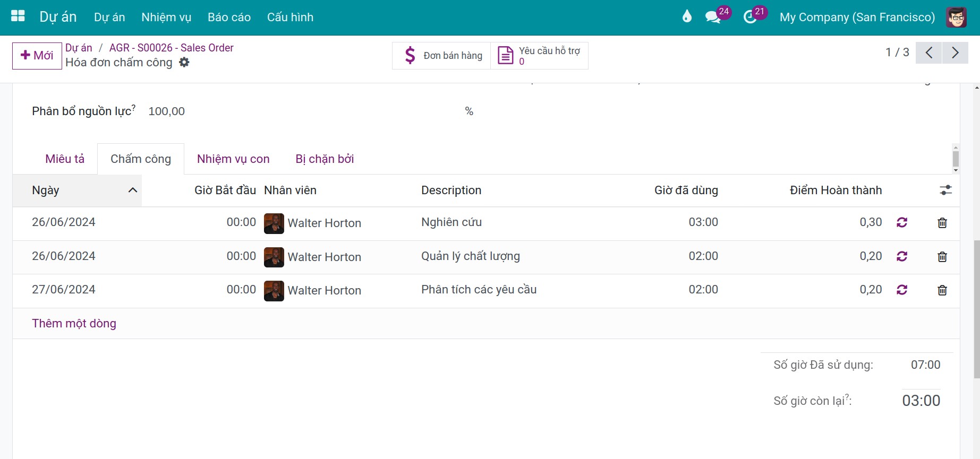This screenshot has width=980, height=459.
Task: Click the refresh icon on Nghiên cứu row
Action: click(x=902, y=222)
